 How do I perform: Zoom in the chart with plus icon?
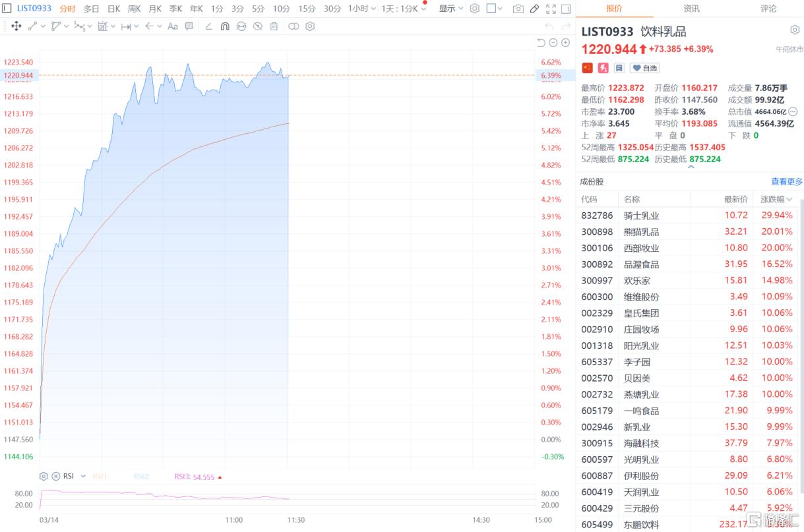click(x=565, y=43)
